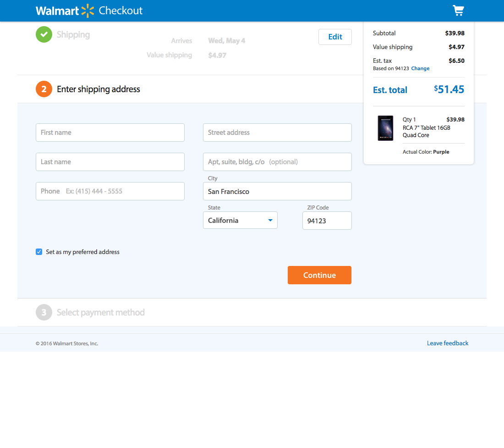
Task: Click inside the Phone number field
Action: (110, 191)
